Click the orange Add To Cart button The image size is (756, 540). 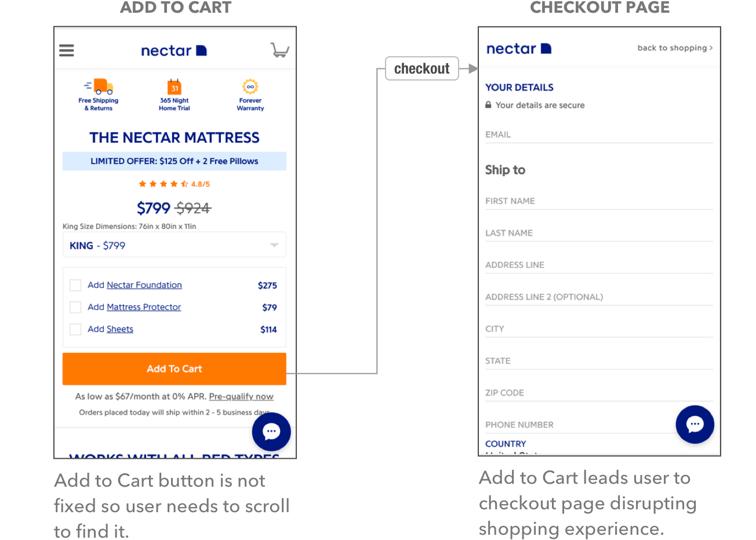174,368
